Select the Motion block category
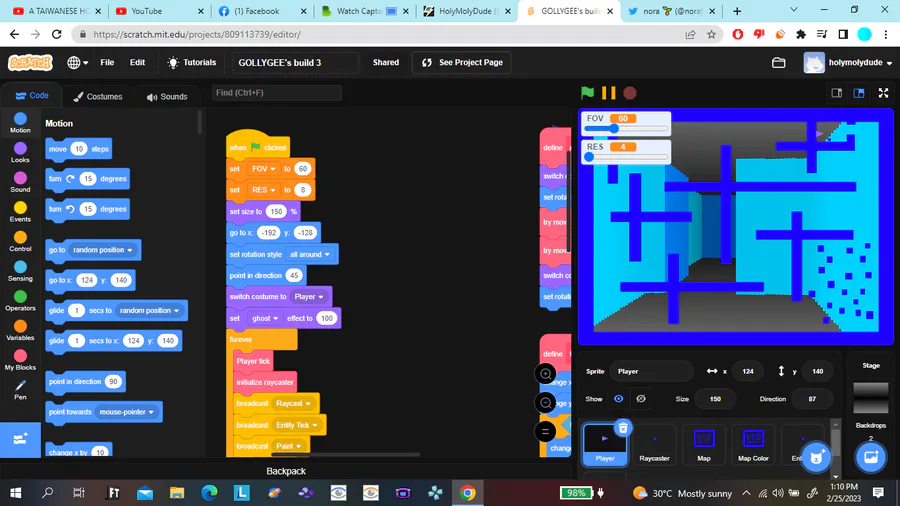The height and width of the screenshot is (506, 900). click(x=20, y=123)
